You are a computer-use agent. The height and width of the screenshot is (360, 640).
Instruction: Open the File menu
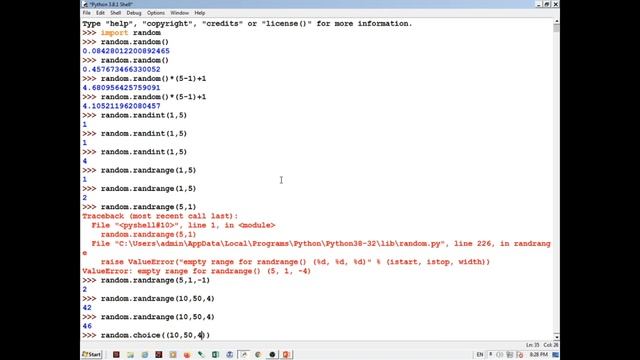click(87, 13)
